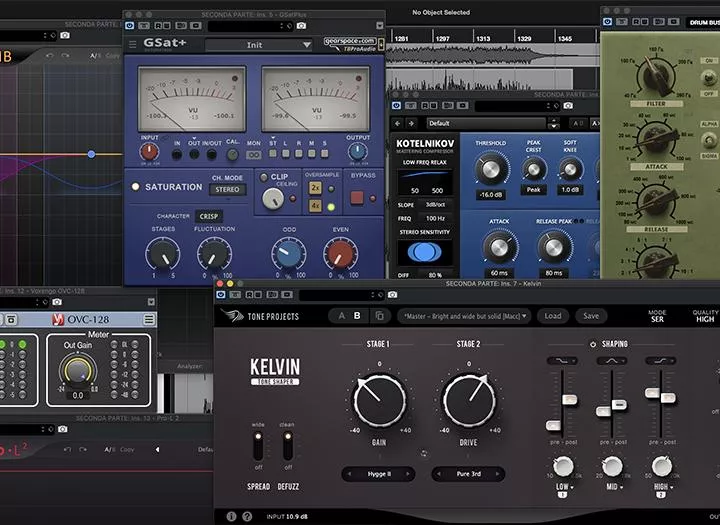Click Kotelnikov threshold value -16.0 dB
The height and width of the screenshot is (525, 720).
click(x=491, y=195)
